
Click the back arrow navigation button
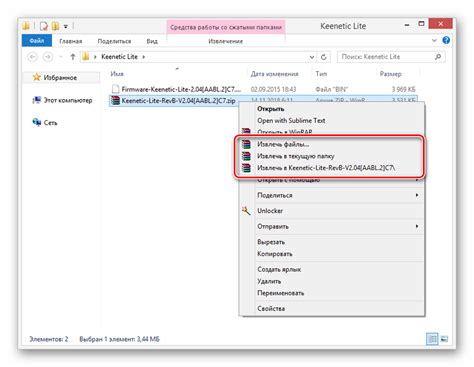click(x=32, y=57)
